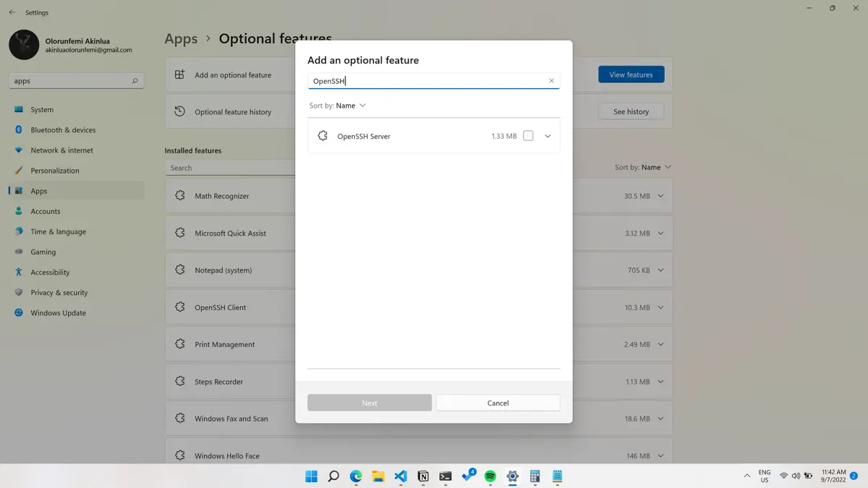
Task: Open taskbar Search
Action: pos(333,476)
